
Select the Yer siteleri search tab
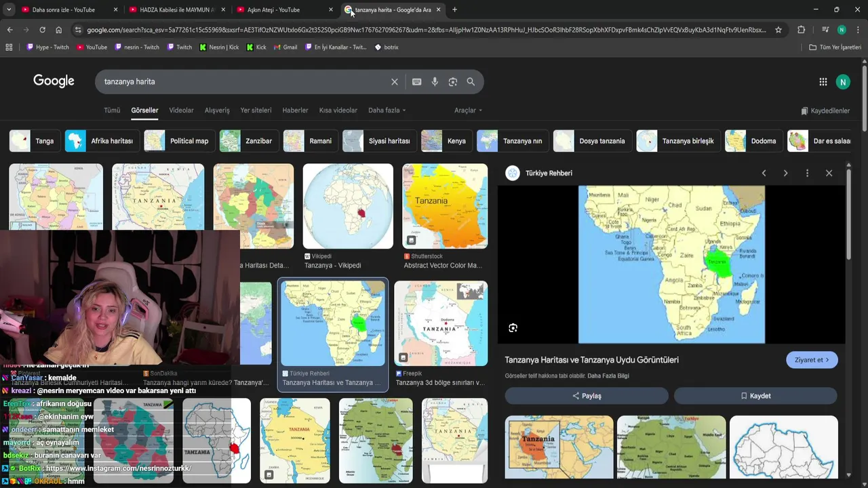[x=256, y=110]
